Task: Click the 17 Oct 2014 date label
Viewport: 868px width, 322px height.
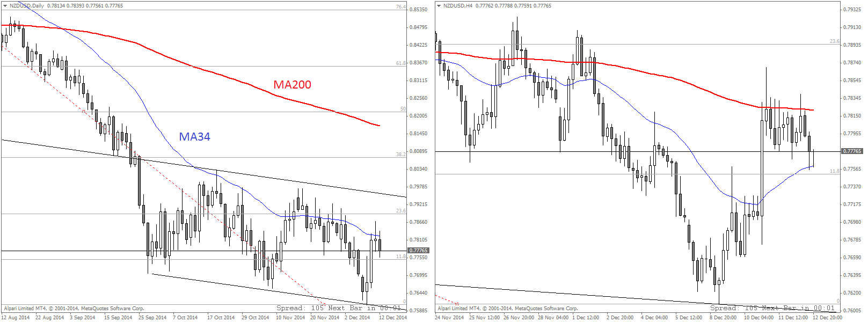Action: coord(221,318)
